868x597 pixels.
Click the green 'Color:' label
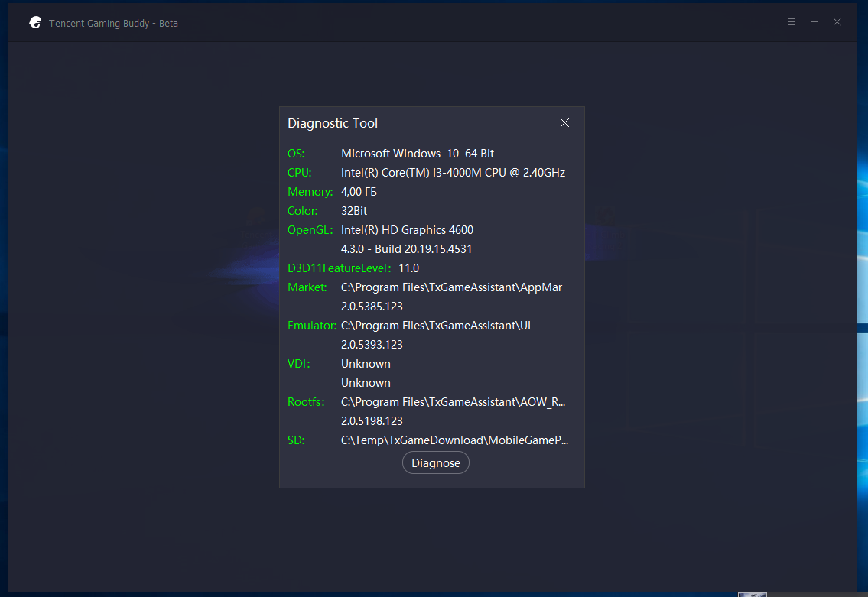(302, 211)
